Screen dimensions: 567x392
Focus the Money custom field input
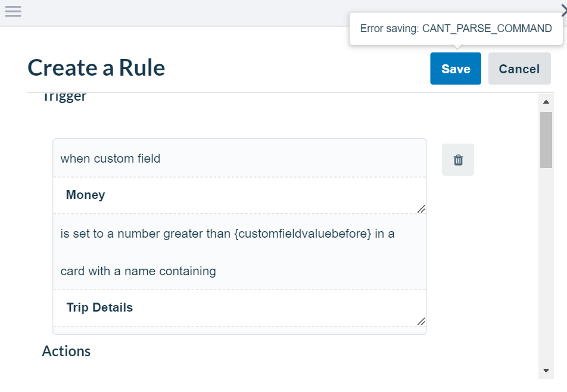pyautogui.click(x=239, y=195)
